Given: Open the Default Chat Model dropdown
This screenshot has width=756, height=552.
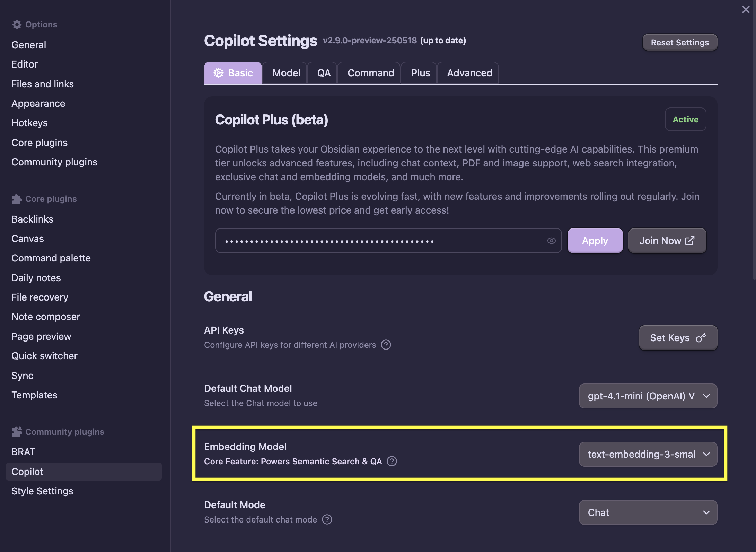Looking at the screenshot, I should (648, 396).
